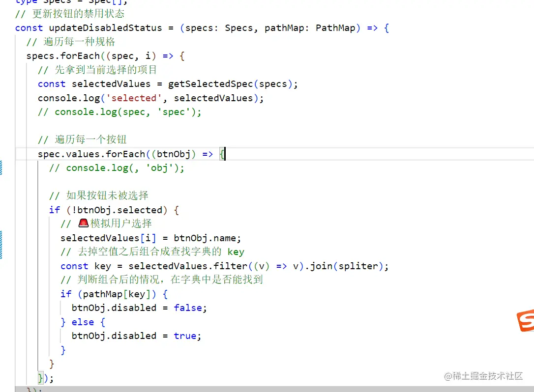The width and height of the screenshot is (534, 392).
Task: Click commented "console.log(spec, 'spec')" line
Action: [119, 112]
